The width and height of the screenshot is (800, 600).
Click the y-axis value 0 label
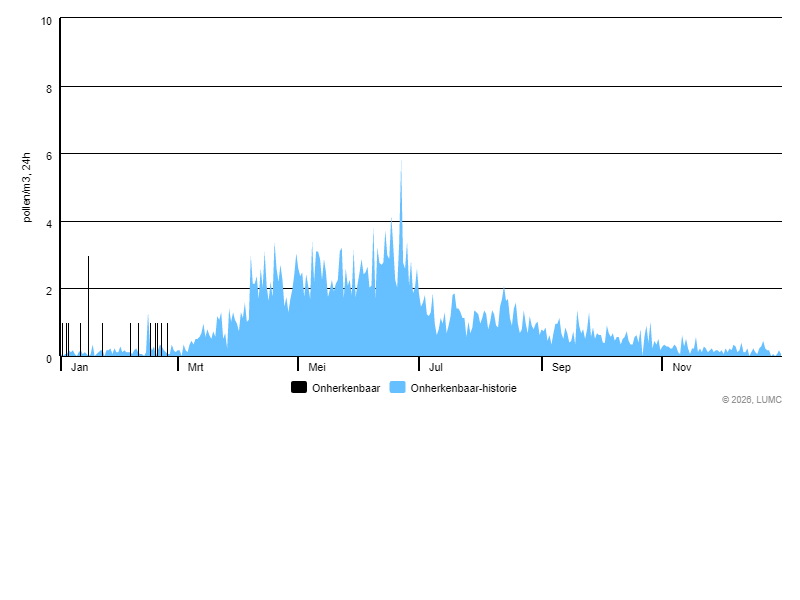pyautogui.click(x=48, y=358)
